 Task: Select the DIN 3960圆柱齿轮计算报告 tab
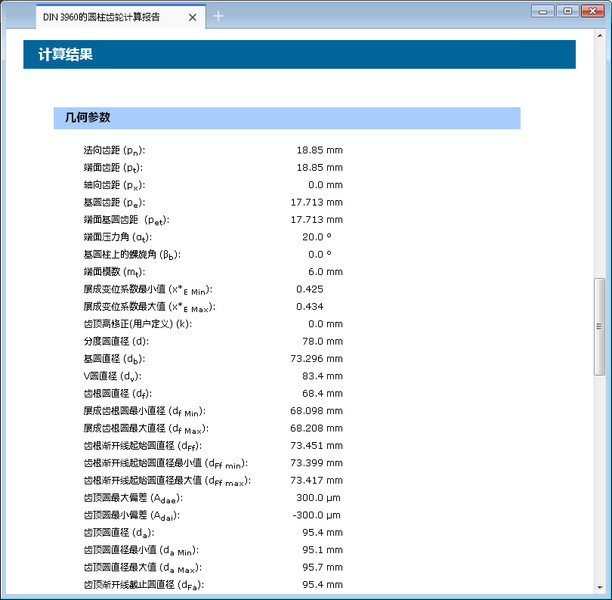(108, 17)
